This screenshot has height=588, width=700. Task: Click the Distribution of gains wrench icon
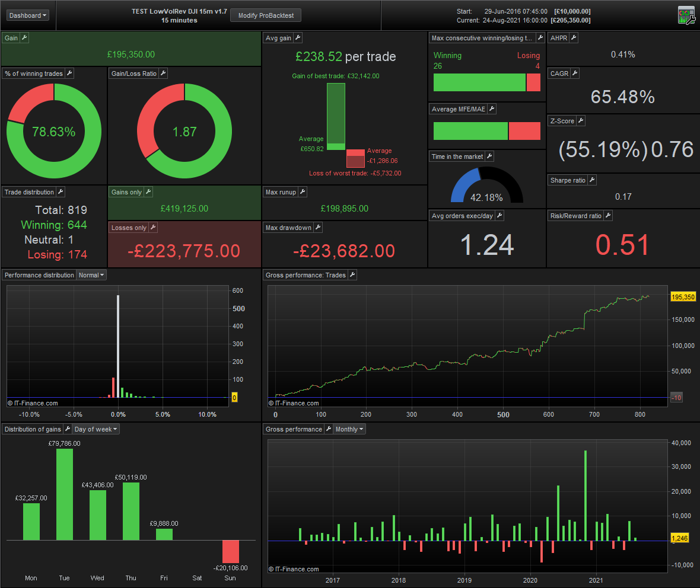68,429
